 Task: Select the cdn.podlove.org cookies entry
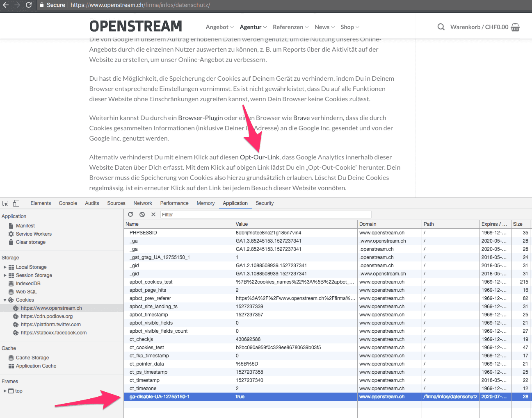click(47, 316)
